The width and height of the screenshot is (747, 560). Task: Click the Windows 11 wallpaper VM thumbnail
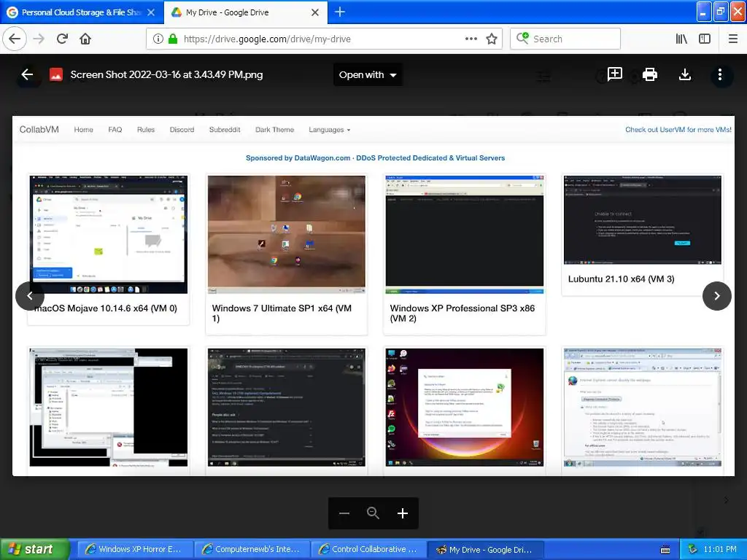point(465,407)
